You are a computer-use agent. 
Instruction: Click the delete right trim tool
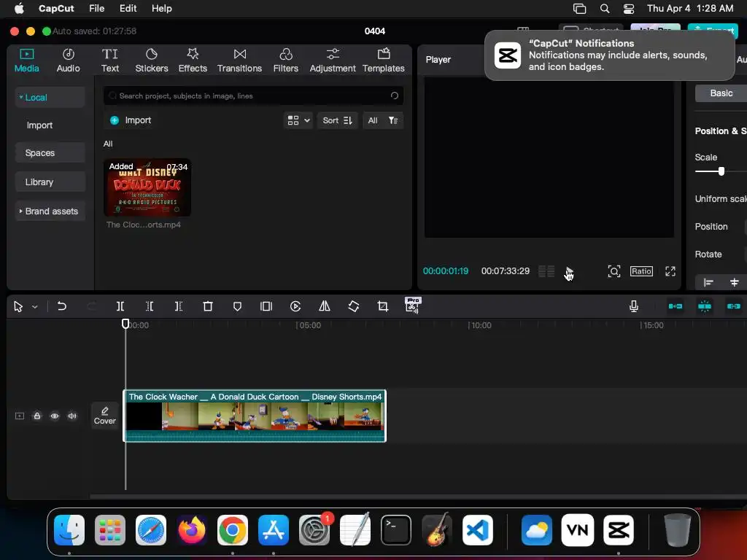point(179,306)
